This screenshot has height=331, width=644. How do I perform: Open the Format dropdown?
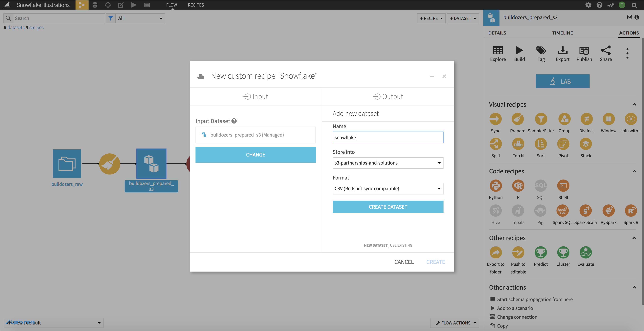click(388, 188)
